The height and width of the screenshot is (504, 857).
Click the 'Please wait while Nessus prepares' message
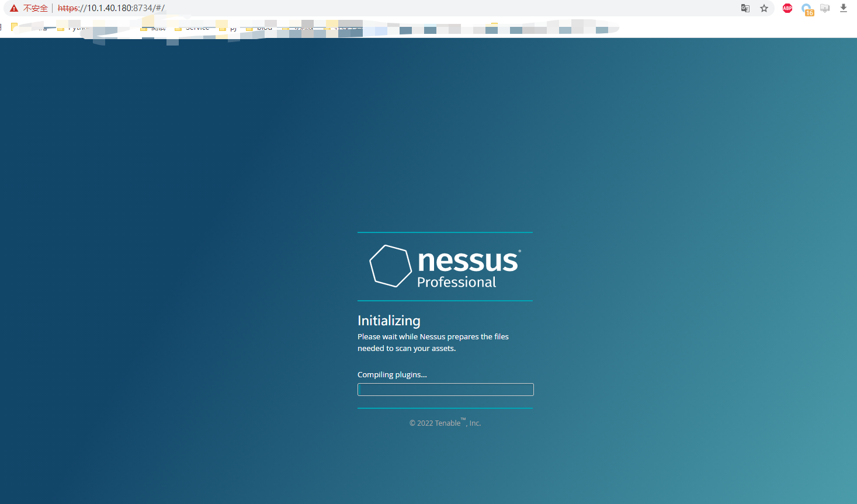click(433, 342)
